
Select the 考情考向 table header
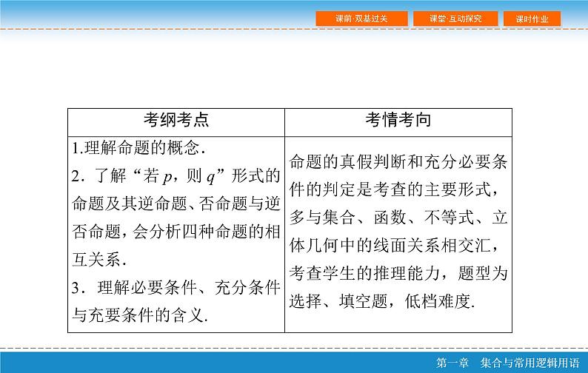click(398, 120)
